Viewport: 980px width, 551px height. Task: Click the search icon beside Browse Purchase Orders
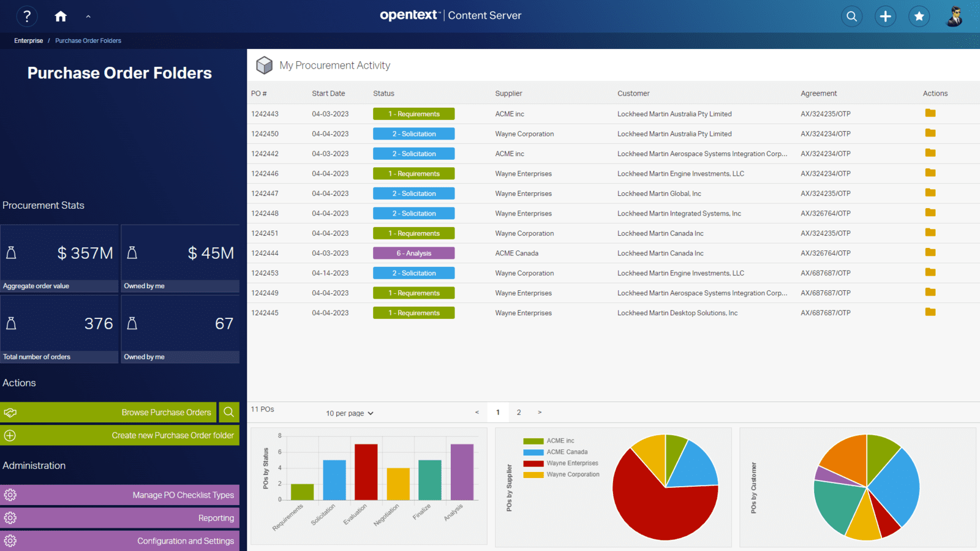(228, 412)
